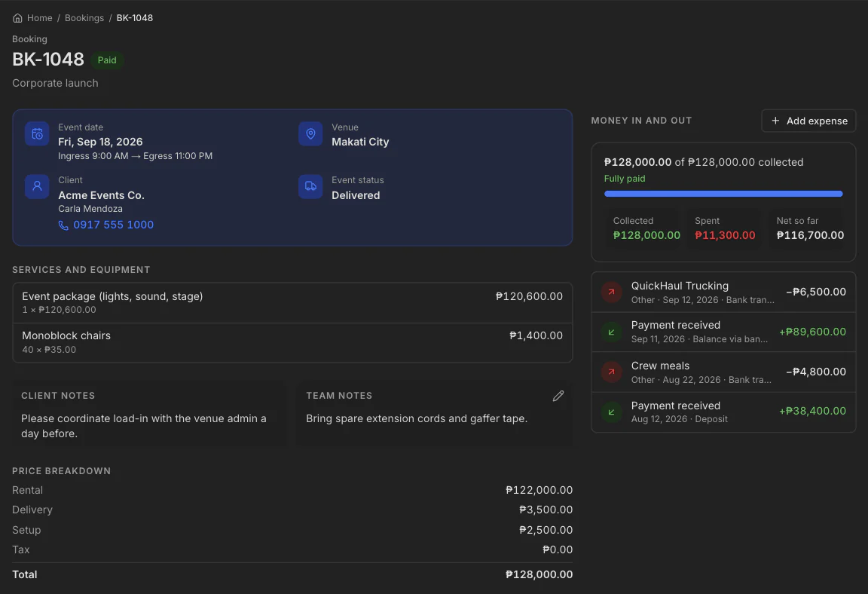Click the phone icon beside 0917 555 1000
Screen dimensions: 868x594
[63, 225]
